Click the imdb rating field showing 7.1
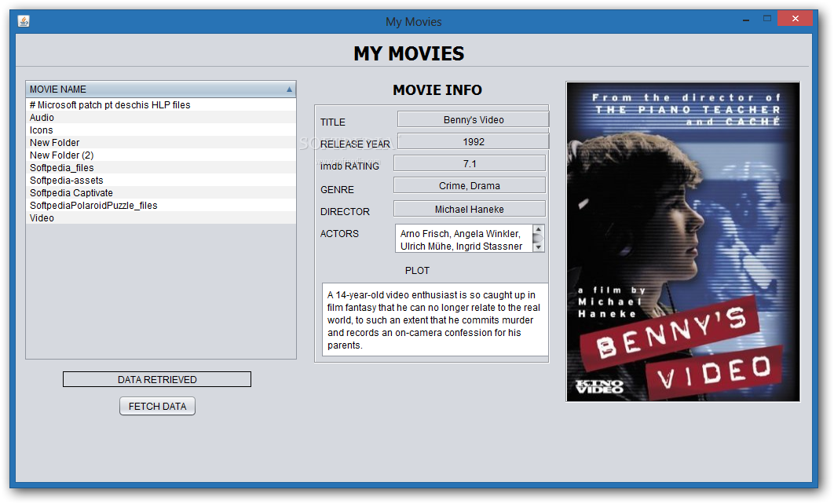 click(470, 164)
